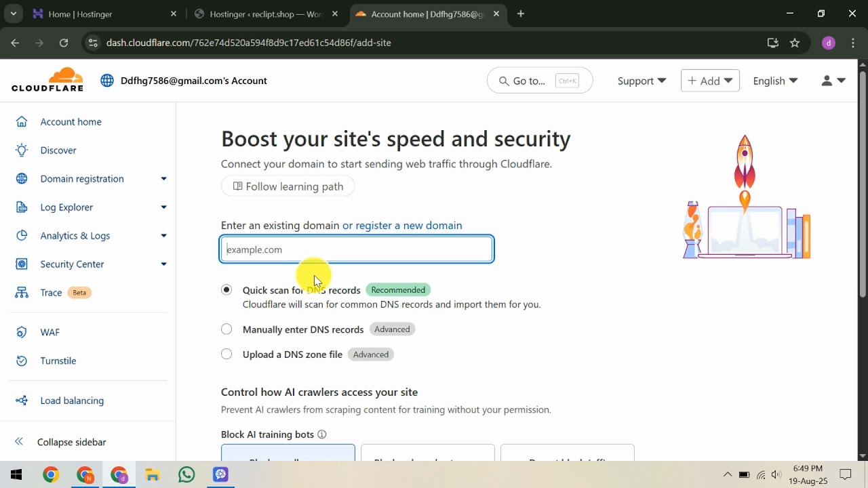Click the WAF shield icon
The width and height of the screenshot is (868, 488).
22,332
